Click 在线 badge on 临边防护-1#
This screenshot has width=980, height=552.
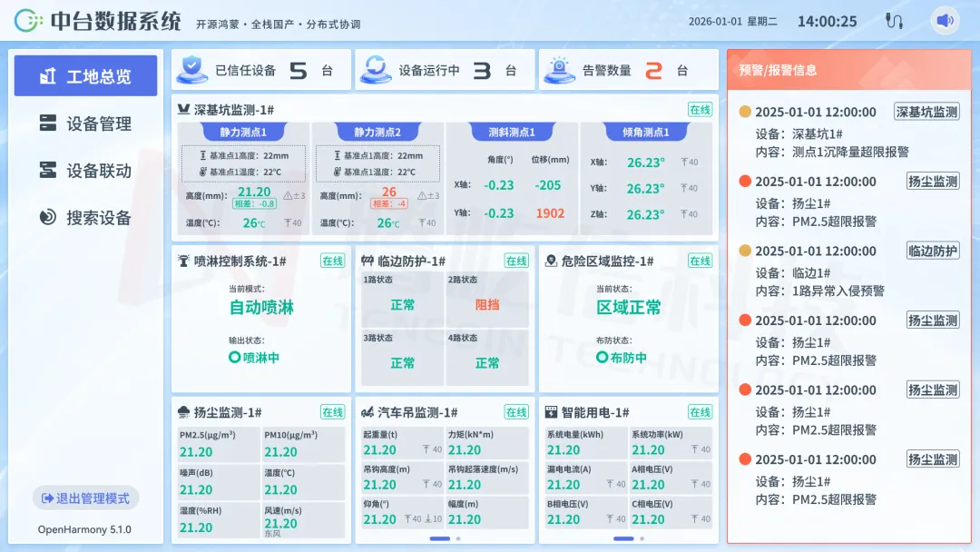(x=516, y=261)
